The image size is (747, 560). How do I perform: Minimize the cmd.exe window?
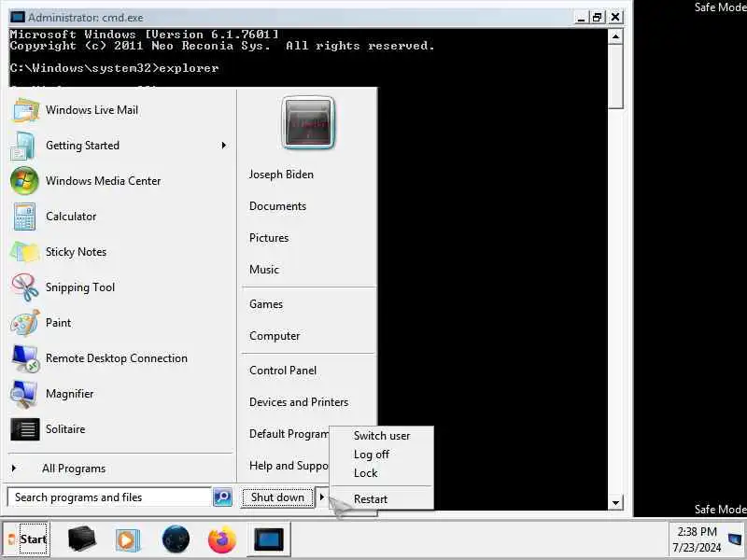[x=581, y=18]
